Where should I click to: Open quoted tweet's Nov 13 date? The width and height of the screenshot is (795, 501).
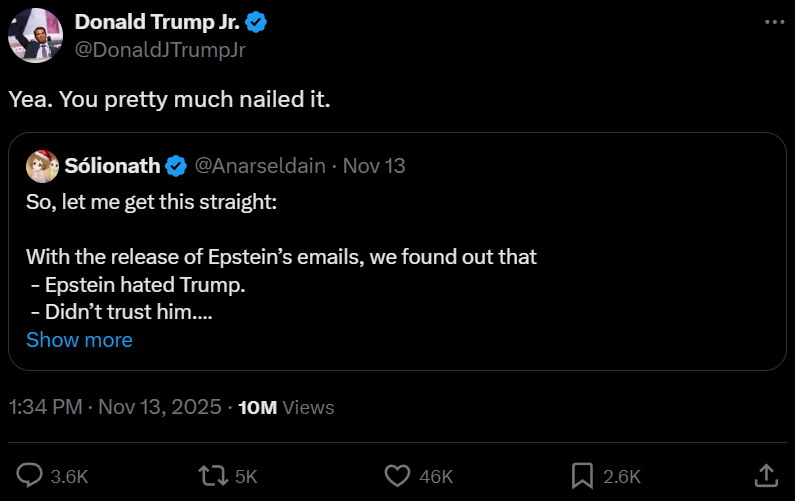point(374,166)
